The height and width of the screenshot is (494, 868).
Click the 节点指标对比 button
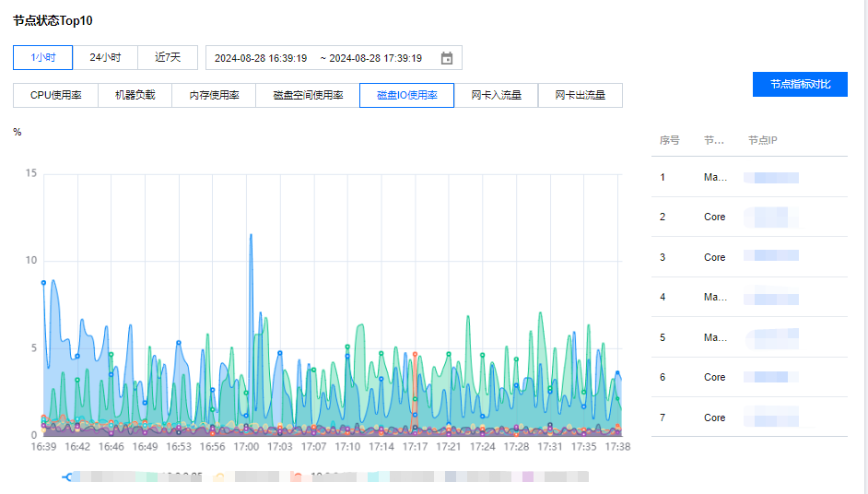[x=800, y=84]
